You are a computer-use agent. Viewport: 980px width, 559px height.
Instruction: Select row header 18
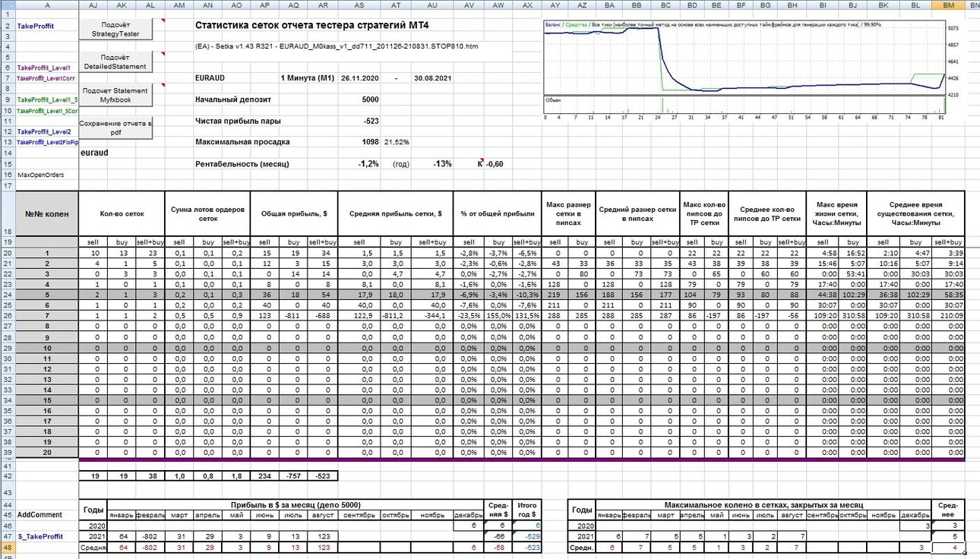[x=8, y=213]
